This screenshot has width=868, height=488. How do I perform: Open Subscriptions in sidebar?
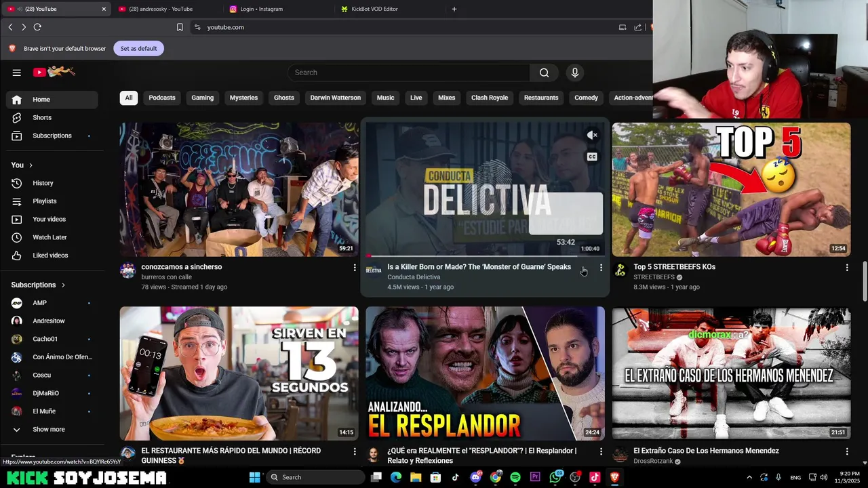tap(52, 136)
